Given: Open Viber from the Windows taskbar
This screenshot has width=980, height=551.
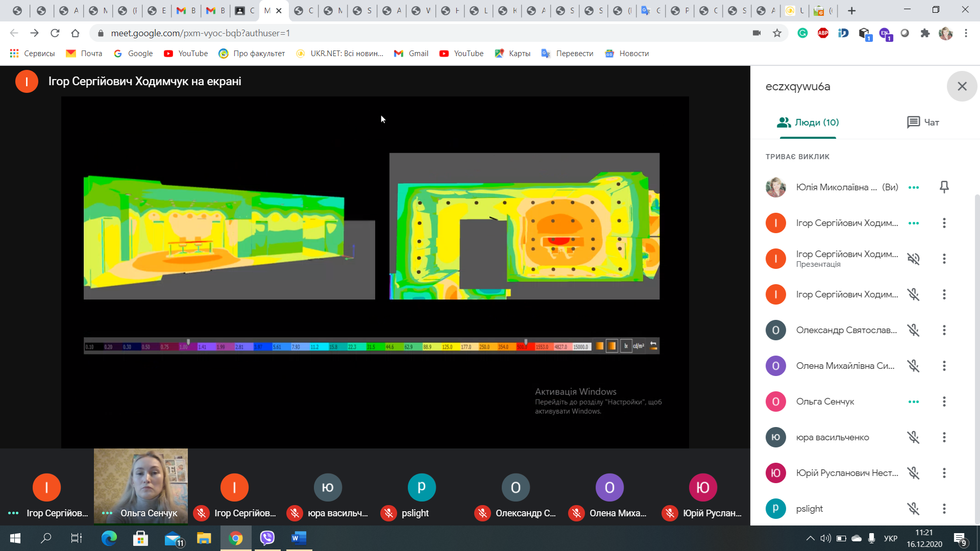Looking at the screenshot, I should click(x=267, y=538).
